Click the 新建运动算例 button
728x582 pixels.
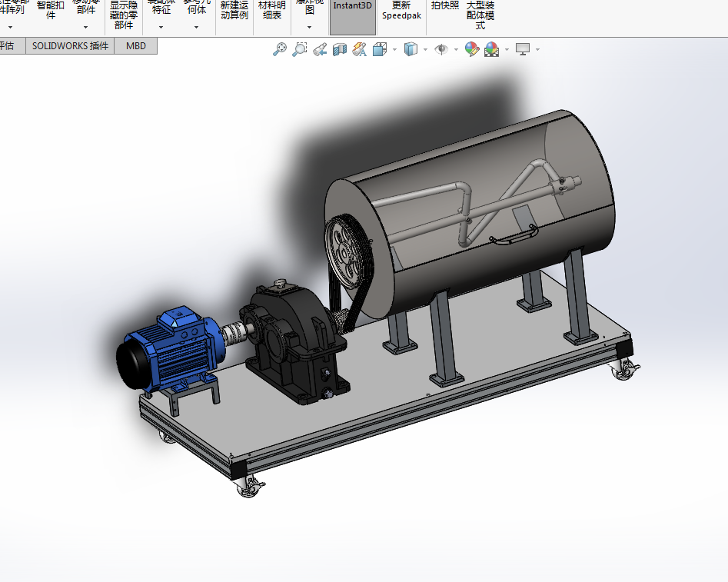tap(234, 11)
